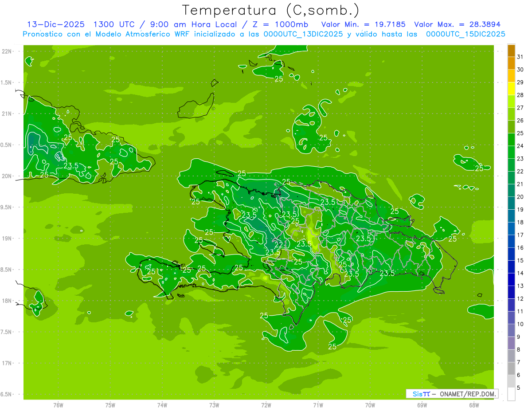Click the "20N" latitude axis label

(7, 176)
